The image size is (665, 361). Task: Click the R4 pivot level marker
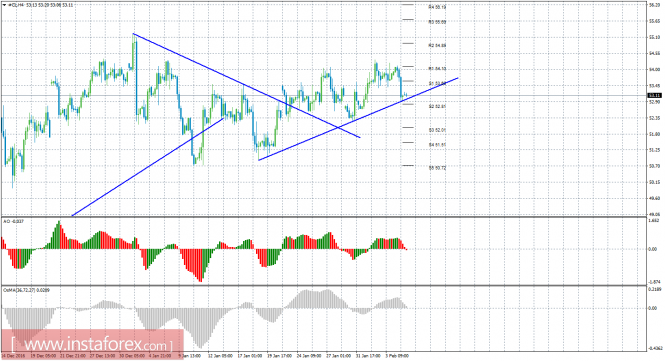(408, 4)
